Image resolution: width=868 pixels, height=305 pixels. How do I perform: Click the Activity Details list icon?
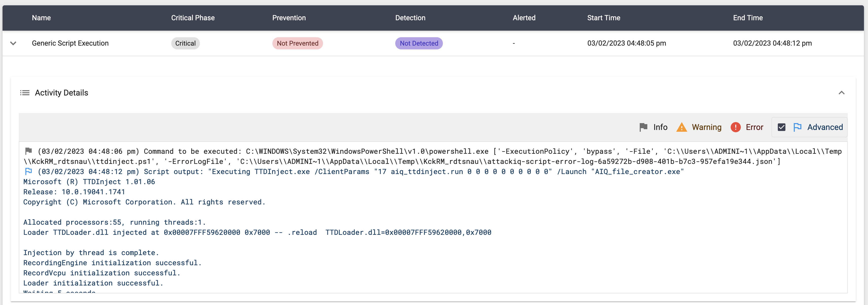[x=25, y=93]
